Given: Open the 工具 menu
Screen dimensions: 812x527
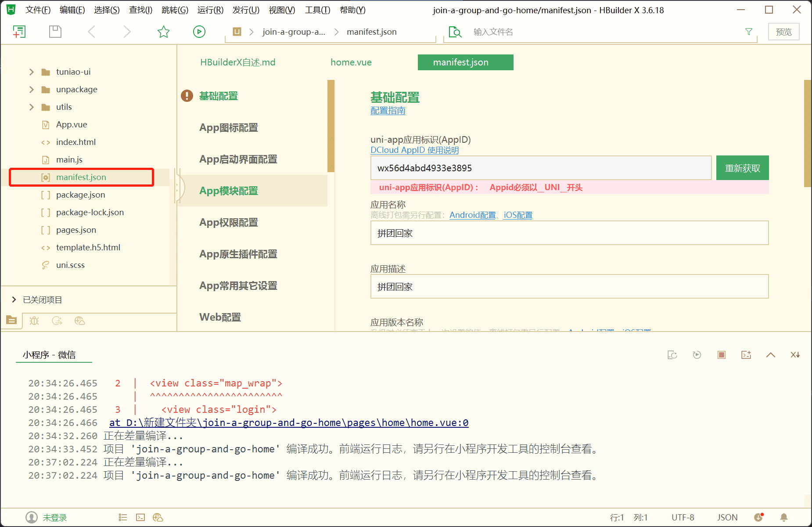Looking at the screenshot, I should click(317, 10).
